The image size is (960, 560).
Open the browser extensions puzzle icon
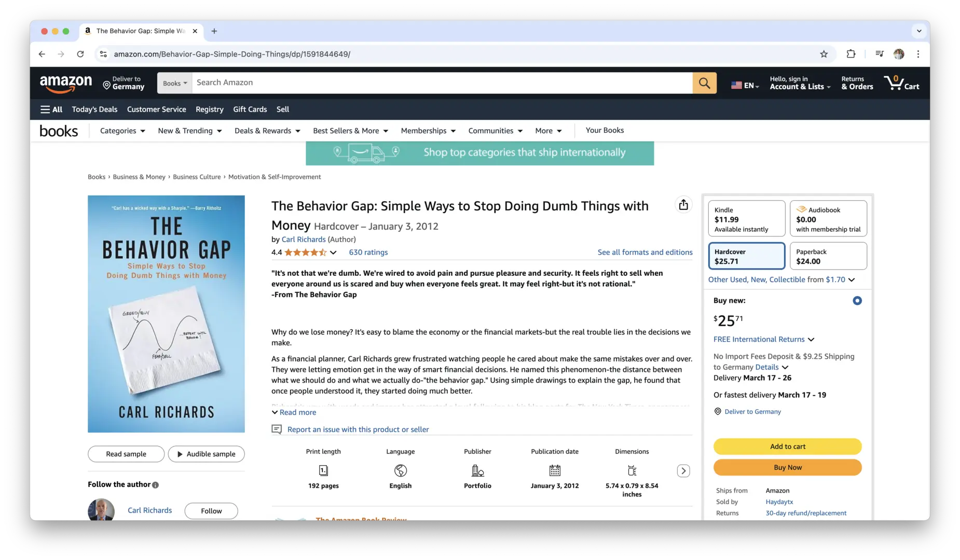(x=851, y=54)
